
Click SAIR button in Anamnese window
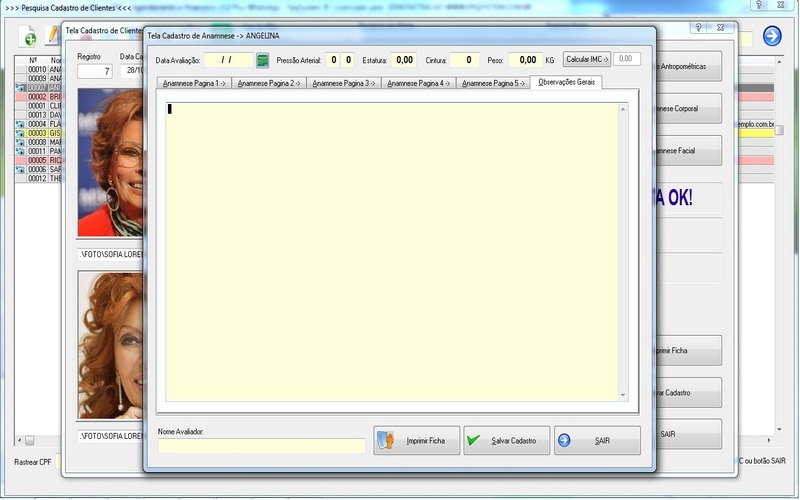click(x=597, y=440)
